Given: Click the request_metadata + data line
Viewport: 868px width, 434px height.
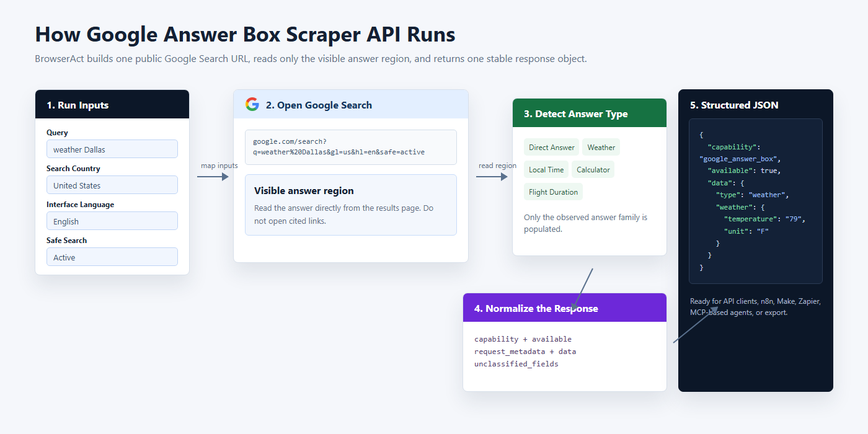Looking at the screenshot, I should [525, 352].
